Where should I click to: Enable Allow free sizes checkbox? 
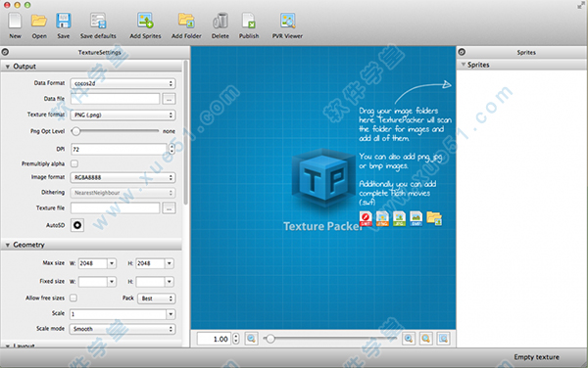click(73, 298)
